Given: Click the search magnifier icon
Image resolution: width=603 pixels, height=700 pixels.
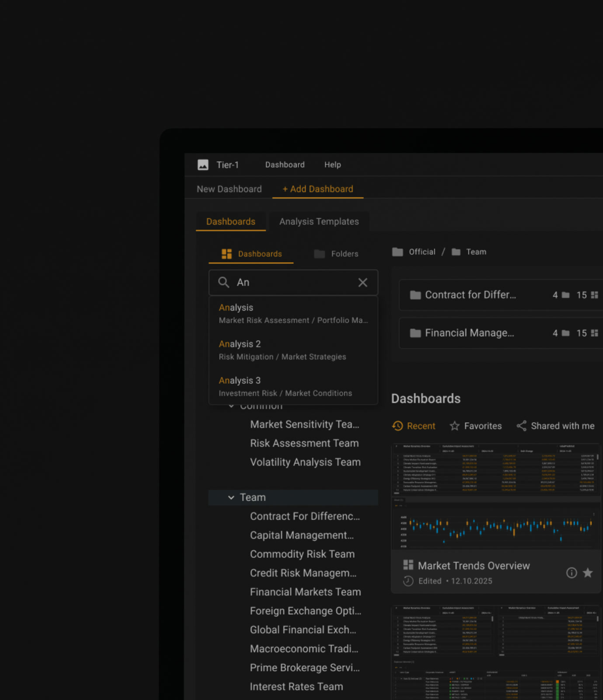Looking at the screenshot, I should tap(223, 282).
